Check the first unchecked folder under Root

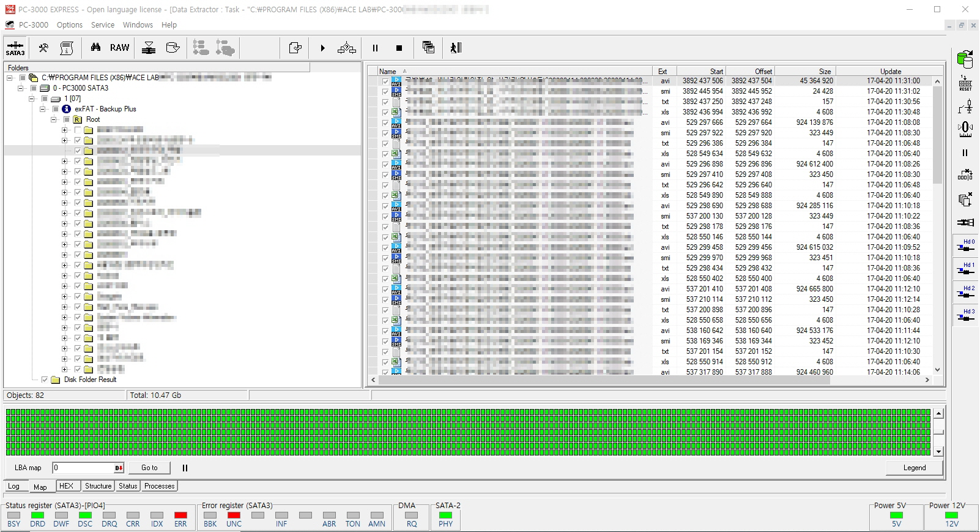(78, 130)
